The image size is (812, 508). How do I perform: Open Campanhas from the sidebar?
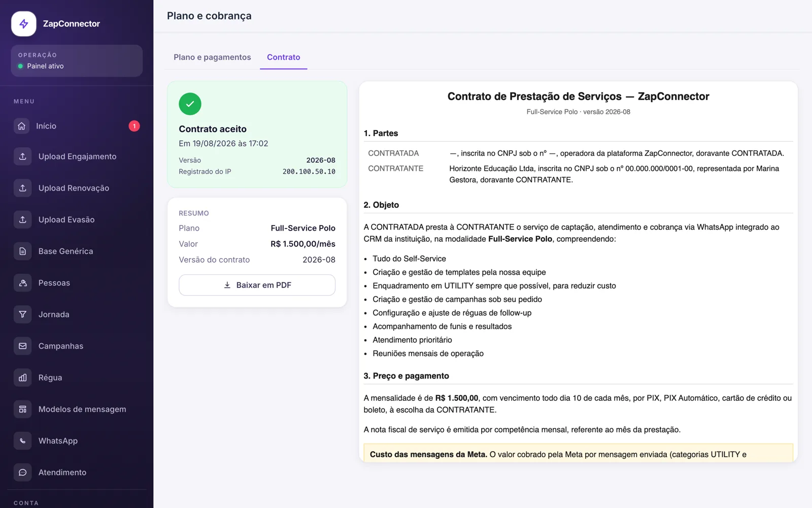77,346
